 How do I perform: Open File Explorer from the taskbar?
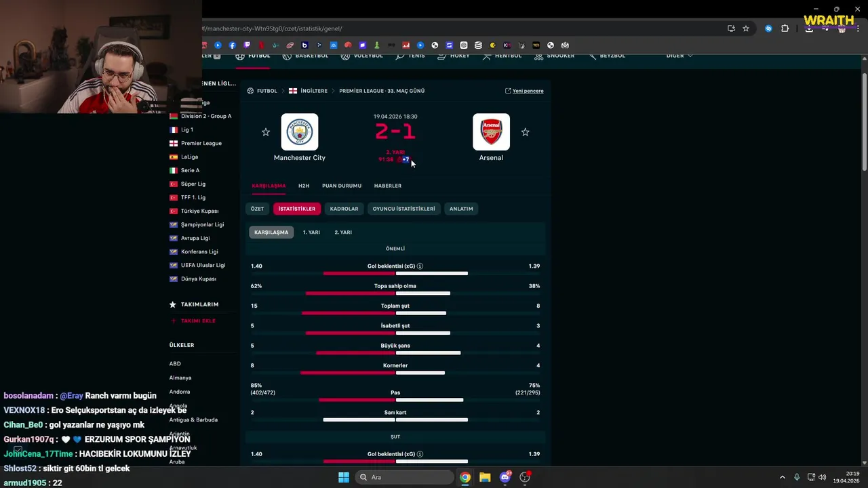point(485,477)
